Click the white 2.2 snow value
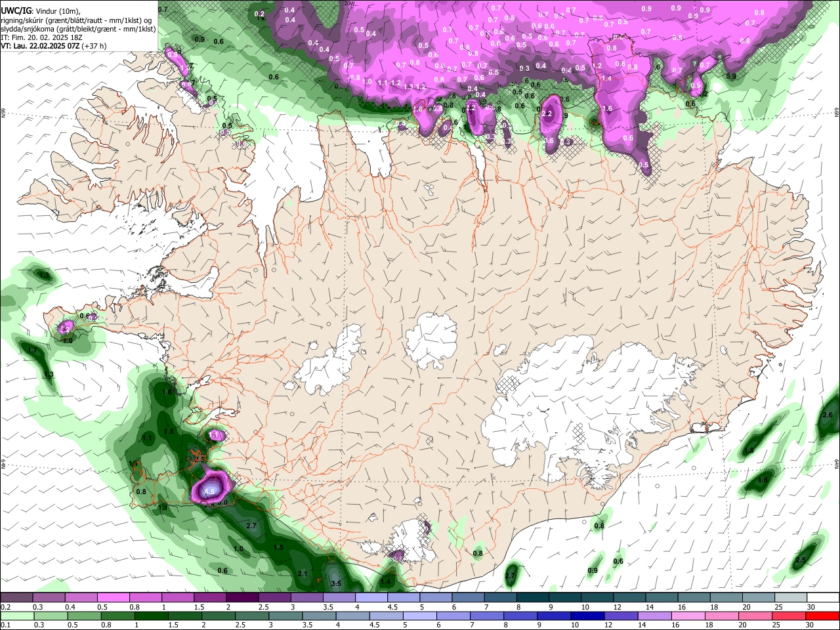This screenshot has height=630, width=840. (x=547, y=114)
